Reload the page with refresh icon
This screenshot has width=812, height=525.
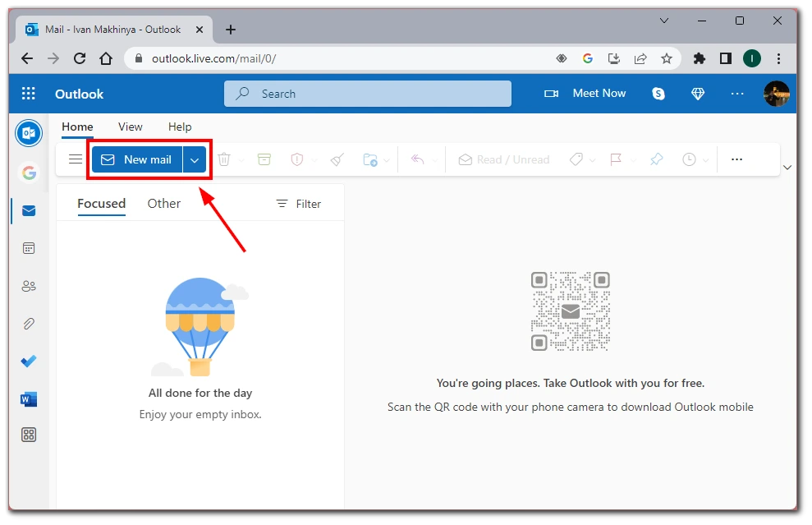click(x=80, y=58)
